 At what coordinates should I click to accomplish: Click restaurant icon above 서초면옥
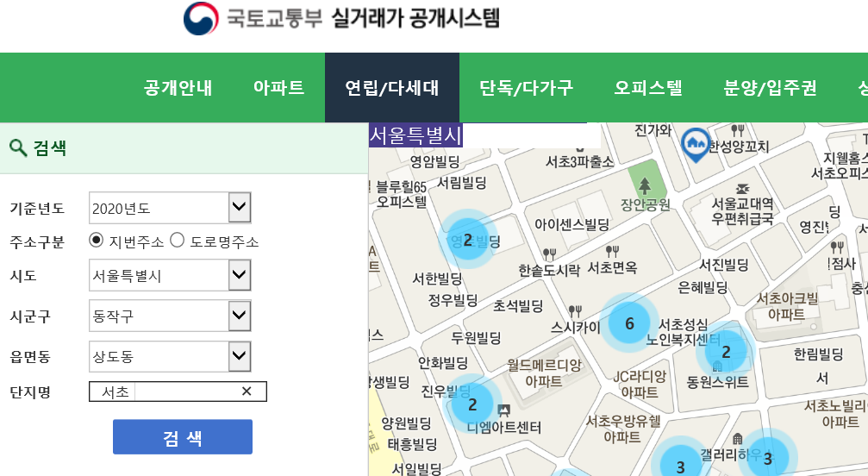click(612, 252)
